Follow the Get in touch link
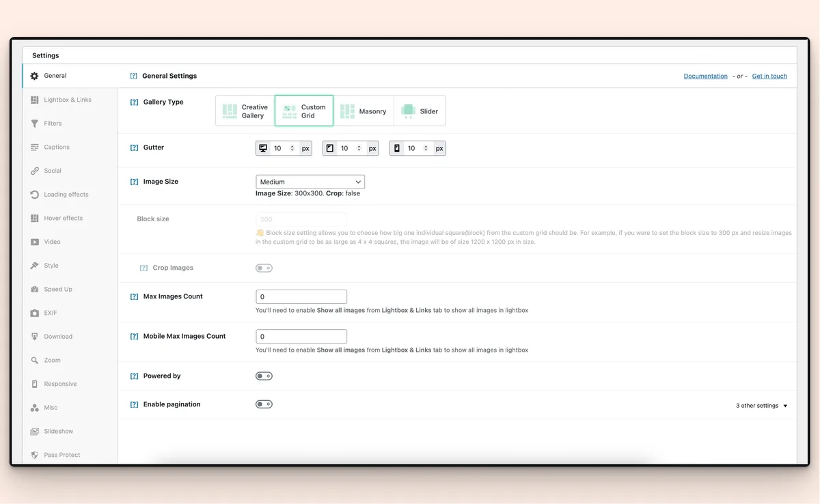Image resolution: width=820 pixels, height=504 pixels. [769, 76]
